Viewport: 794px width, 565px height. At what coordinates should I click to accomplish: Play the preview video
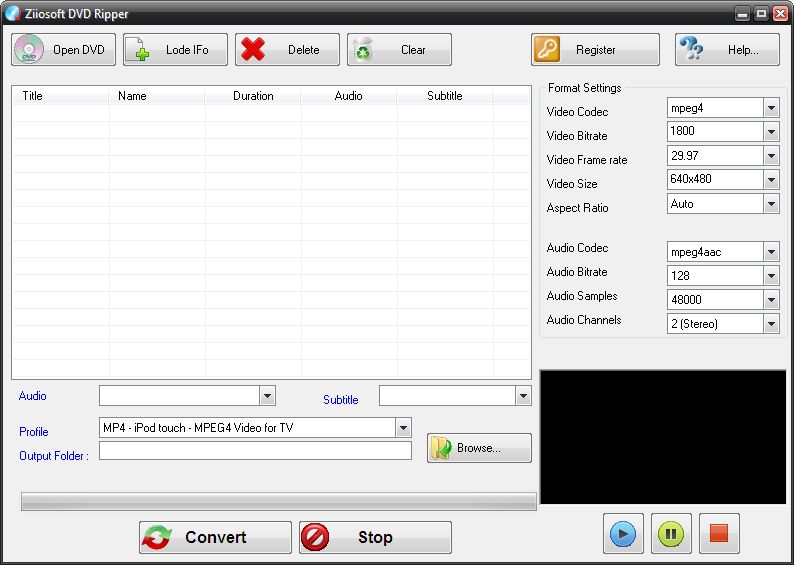(623, 534)
